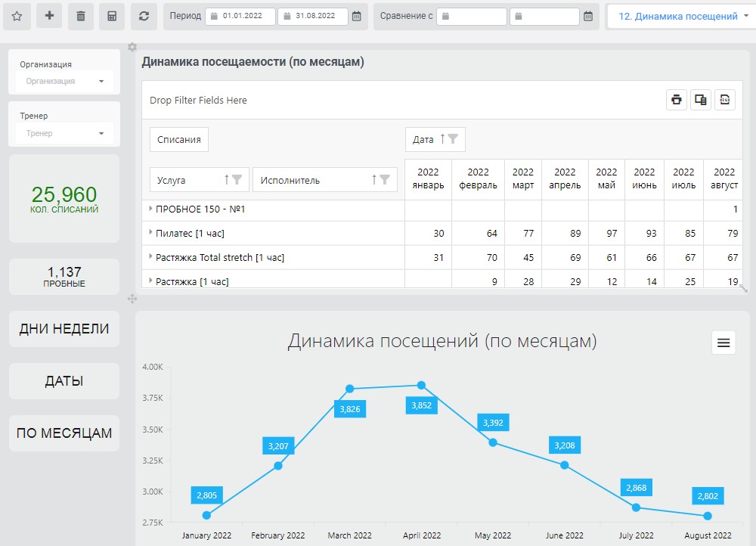
Task: Select the ПО МЕСЯЦАМ view
Action: 64,433
